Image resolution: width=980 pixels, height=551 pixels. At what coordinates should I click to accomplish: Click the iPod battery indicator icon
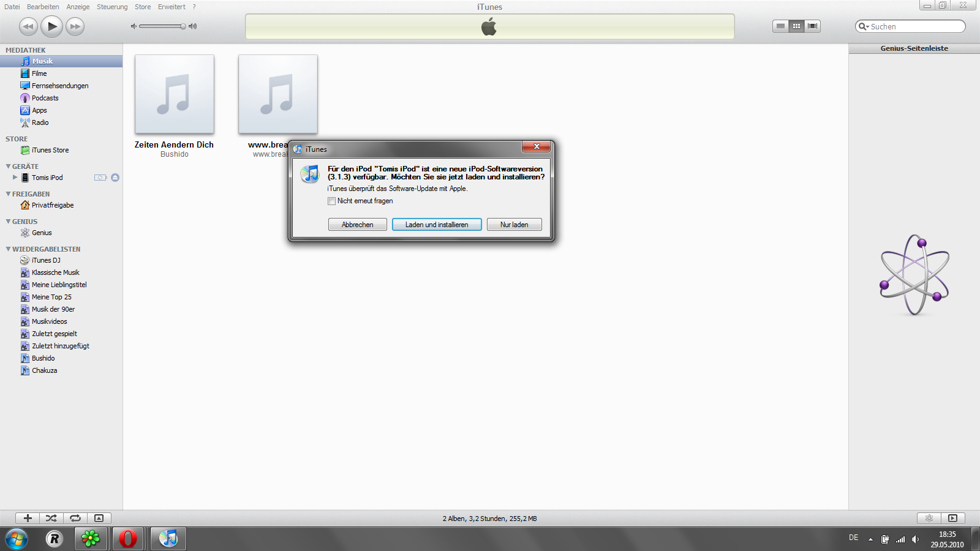tap(100, 178)
